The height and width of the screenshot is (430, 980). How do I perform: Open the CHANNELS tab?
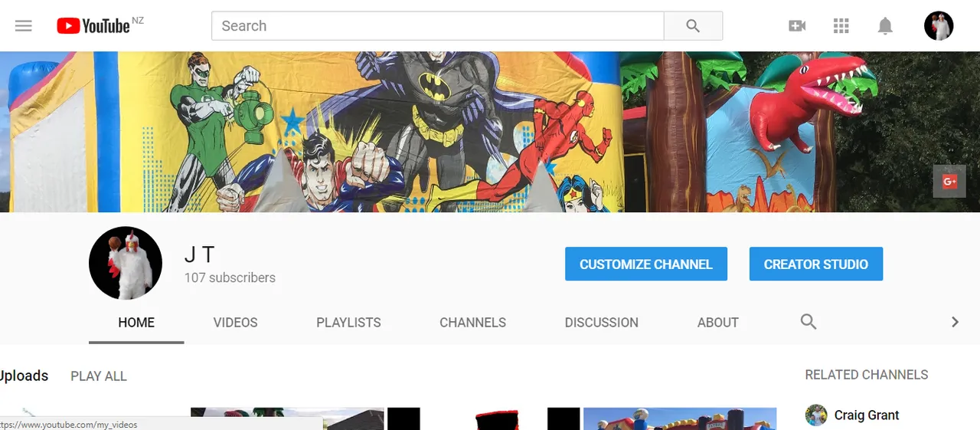(473, 323)
